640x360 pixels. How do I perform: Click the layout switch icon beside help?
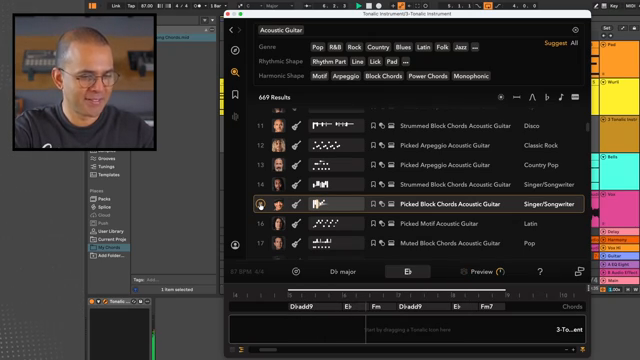click(579, 271)
